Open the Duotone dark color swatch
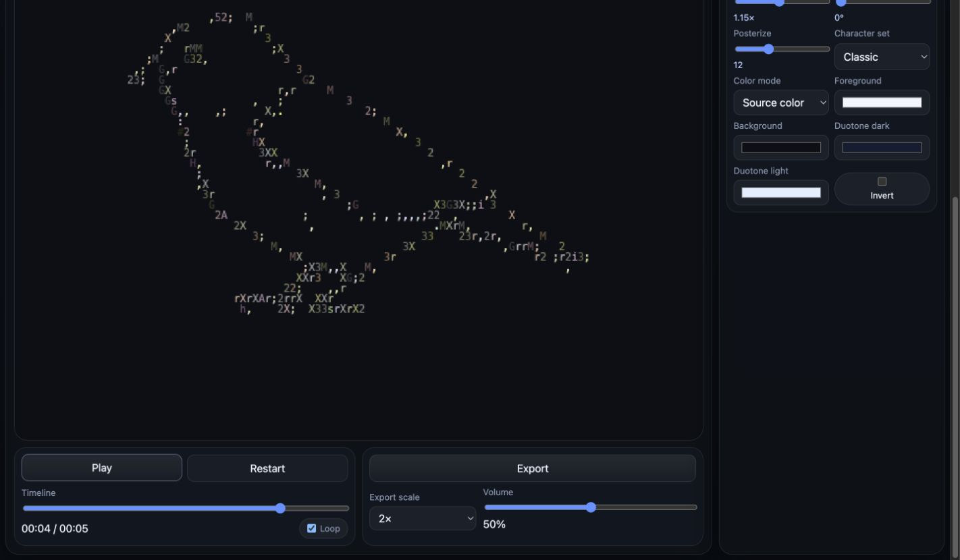The height and width of the screenshot is (560, 960). click(x=882, y=148)
